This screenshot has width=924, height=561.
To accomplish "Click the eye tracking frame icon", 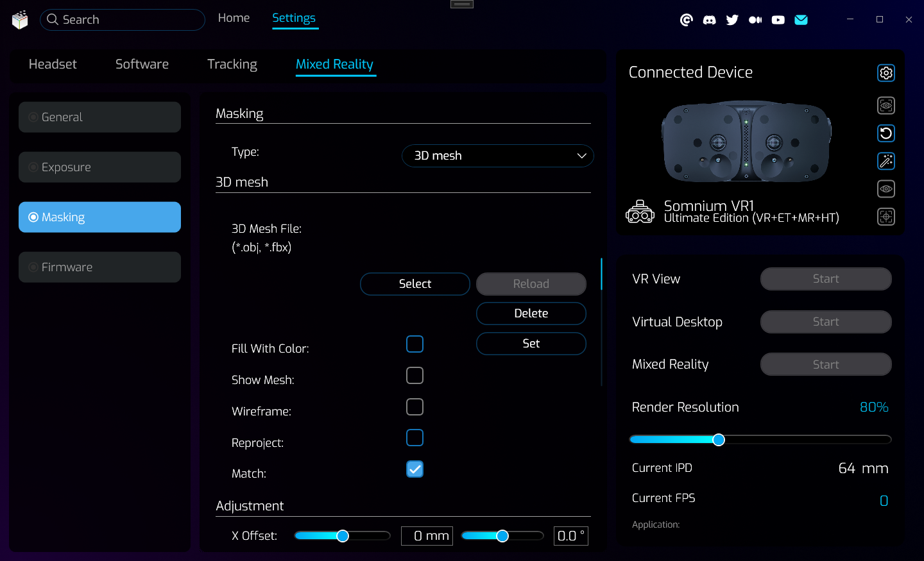I will (886, 105).
